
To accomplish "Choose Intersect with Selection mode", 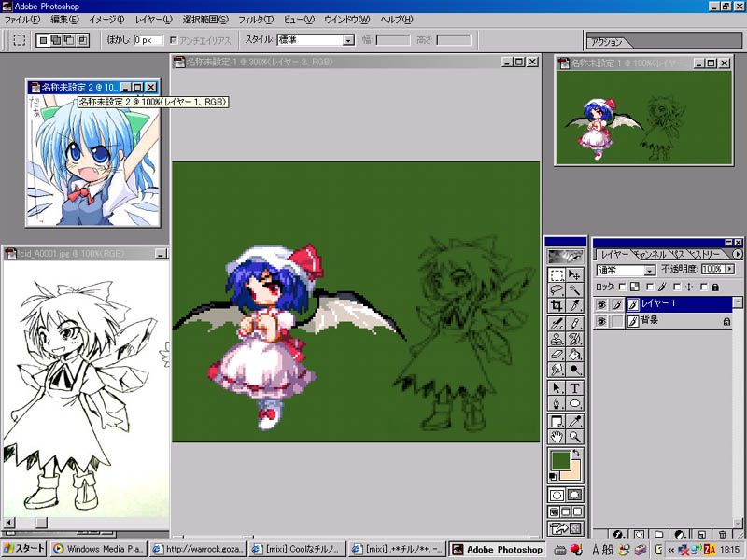I will (82, 40).
